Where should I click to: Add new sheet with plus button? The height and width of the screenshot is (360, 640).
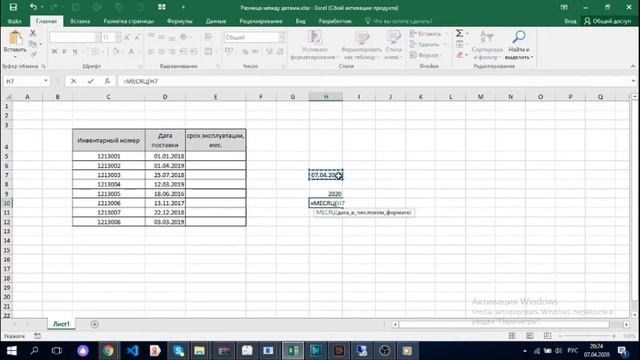[94, 324]
